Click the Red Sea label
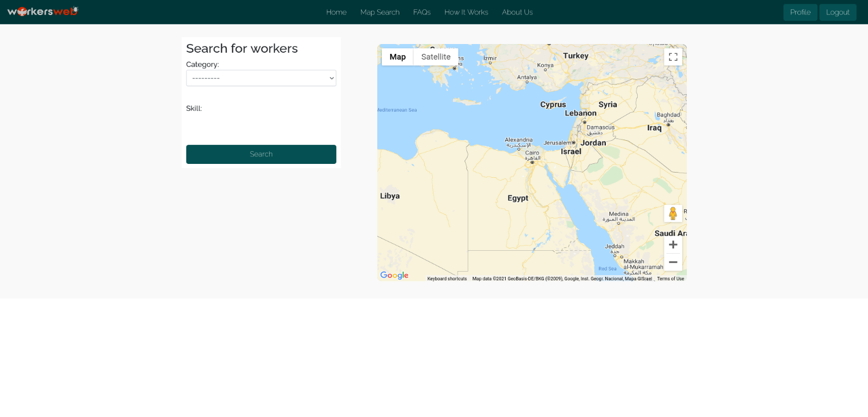This screenshot has height=417, width=868. [x=607, y=269]
